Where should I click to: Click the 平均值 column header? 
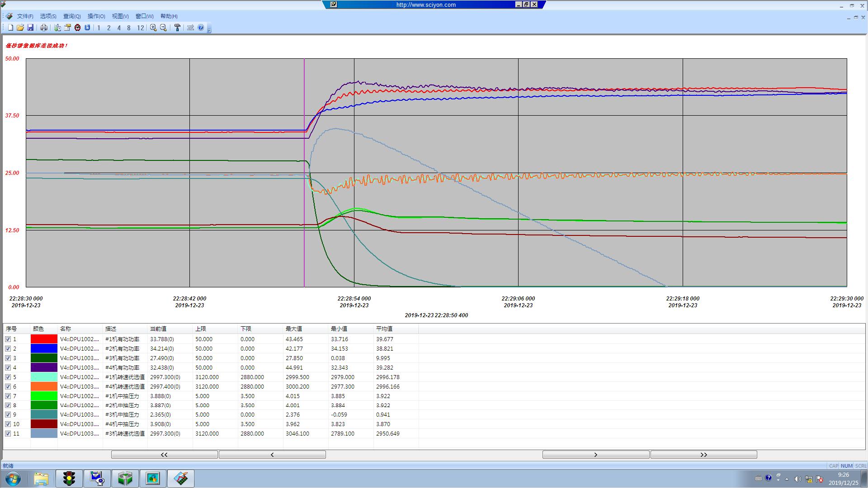click(396, 328)
